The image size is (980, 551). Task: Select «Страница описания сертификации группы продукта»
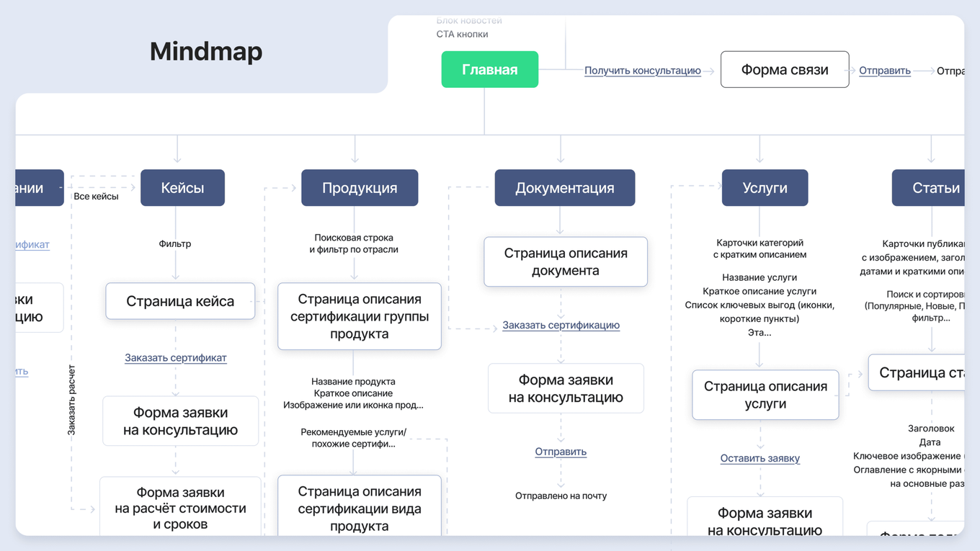[x=360, y=315]
